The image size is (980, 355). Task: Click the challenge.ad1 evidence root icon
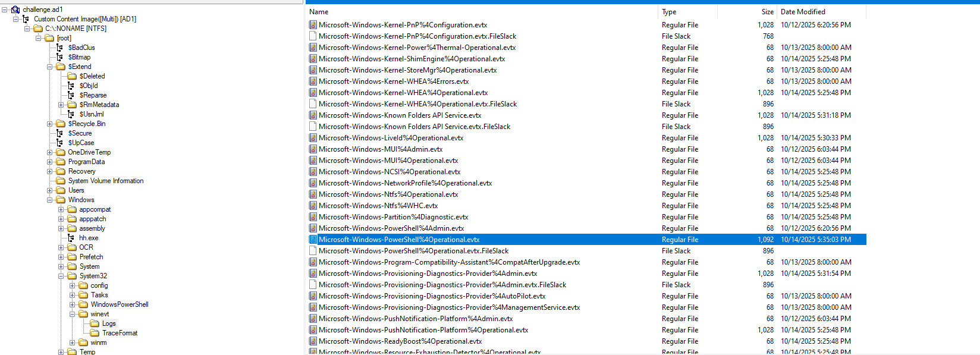pos(15,10)
